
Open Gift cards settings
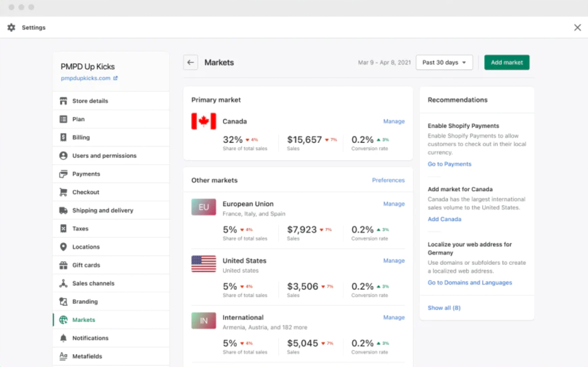111,265
